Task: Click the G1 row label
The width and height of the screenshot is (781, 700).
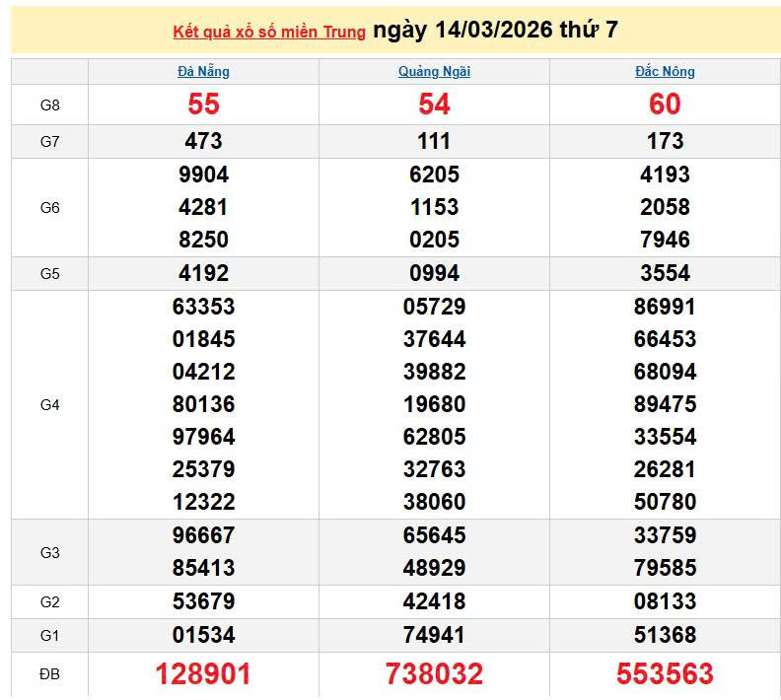Action: pos(50,635)
